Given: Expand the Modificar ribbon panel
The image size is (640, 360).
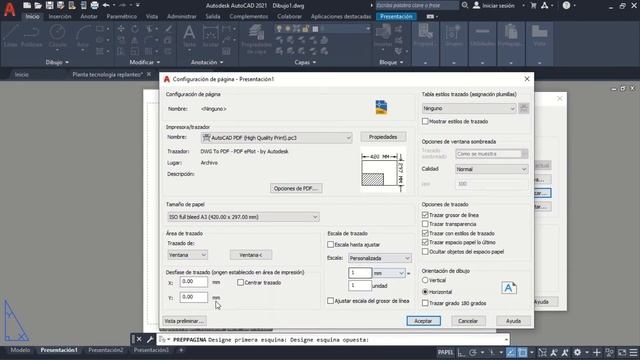Looking at the screenshot, I should tap(144, 62).
